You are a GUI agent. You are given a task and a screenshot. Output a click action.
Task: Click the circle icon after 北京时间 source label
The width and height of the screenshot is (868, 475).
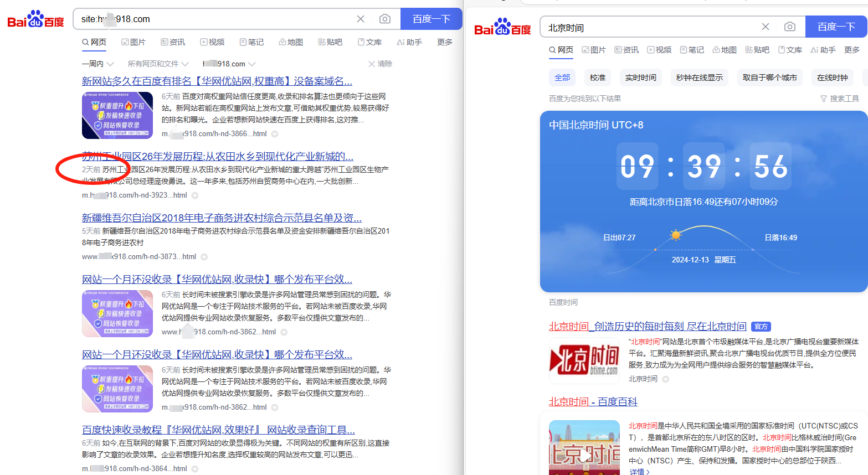coord(666,379)
